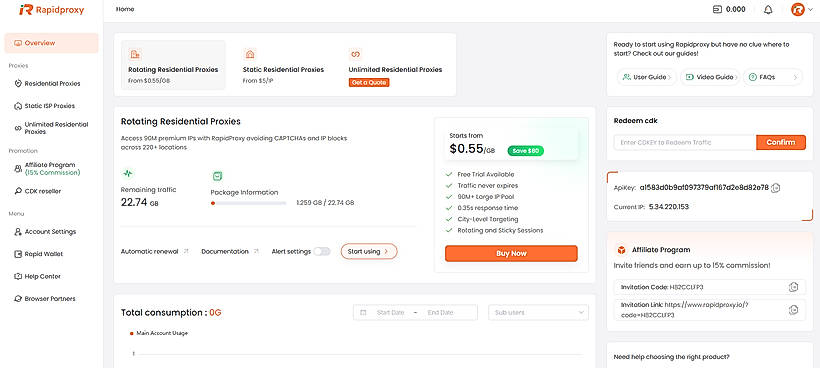Click the calendar icon in date range
The width and height of the screenshot is (820, 368).
363,313
